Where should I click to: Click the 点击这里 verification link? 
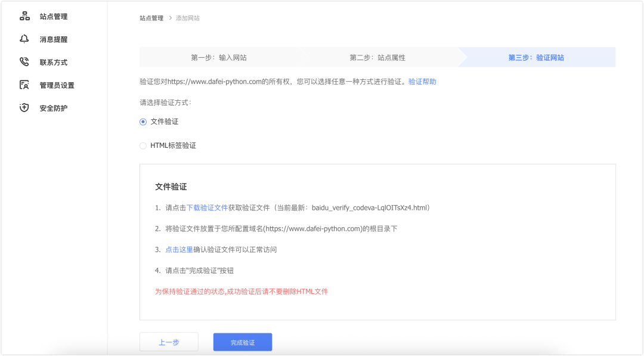(179, 249)
